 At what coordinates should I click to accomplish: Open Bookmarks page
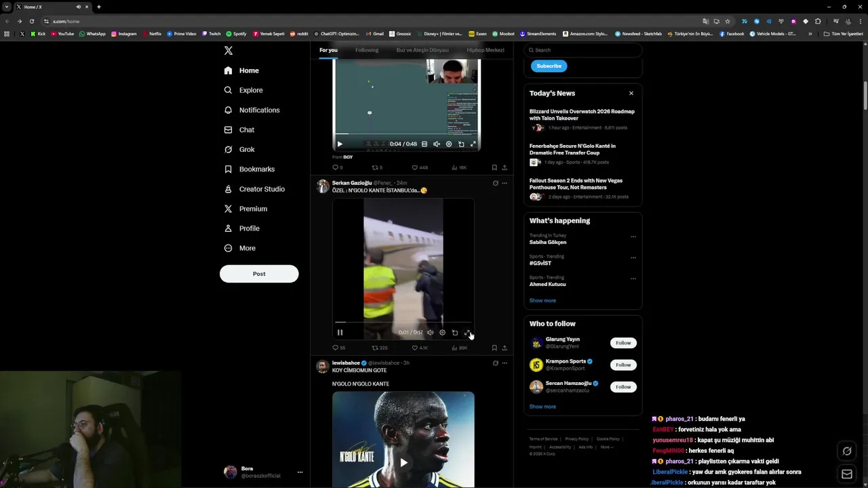[x=249, y=169]
